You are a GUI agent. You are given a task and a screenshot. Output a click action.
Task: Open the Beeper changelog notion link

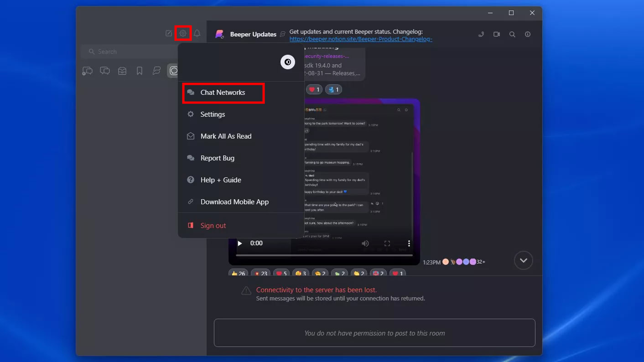coord(361,39)
